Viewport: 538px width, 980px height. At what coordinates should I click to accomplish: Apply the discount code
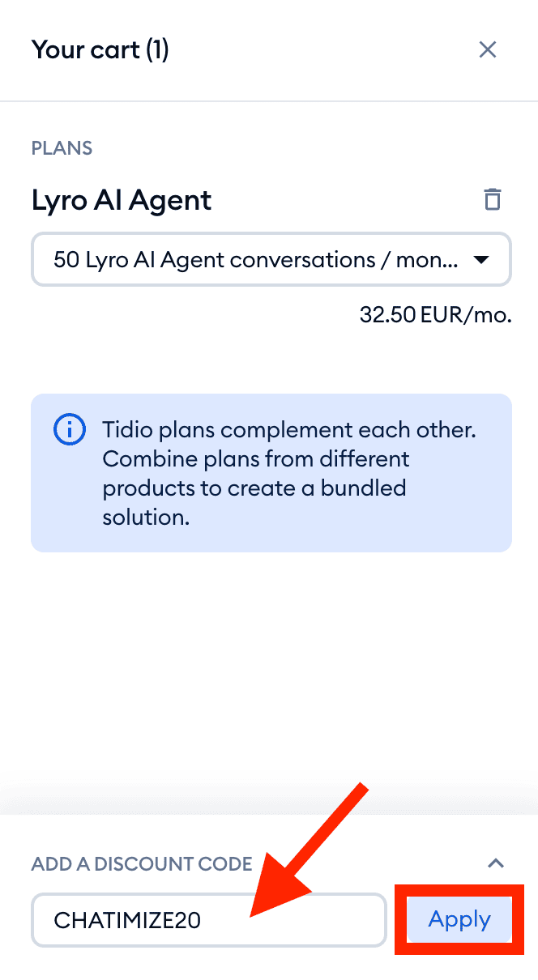point(459,919)
